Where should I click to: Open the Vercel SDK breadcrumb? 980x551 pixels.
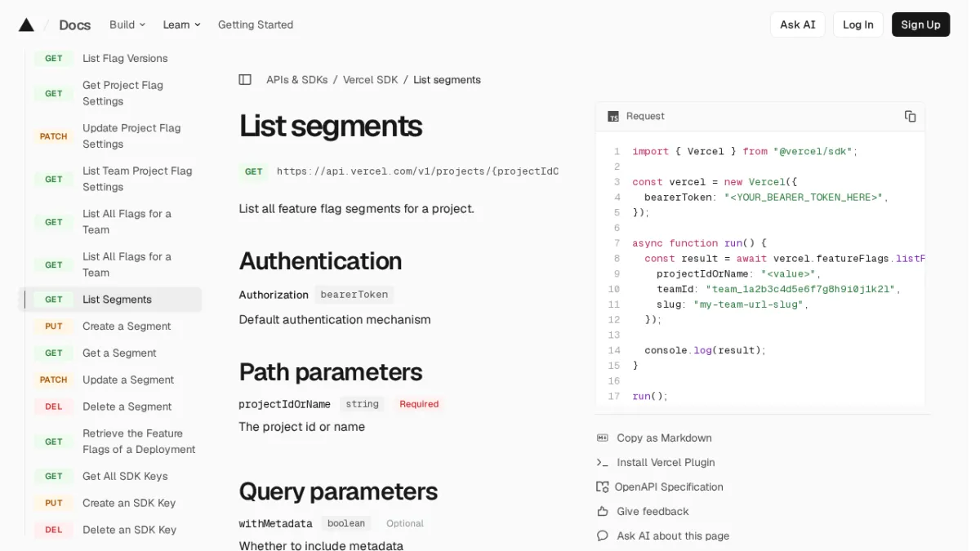pos(371,80)
